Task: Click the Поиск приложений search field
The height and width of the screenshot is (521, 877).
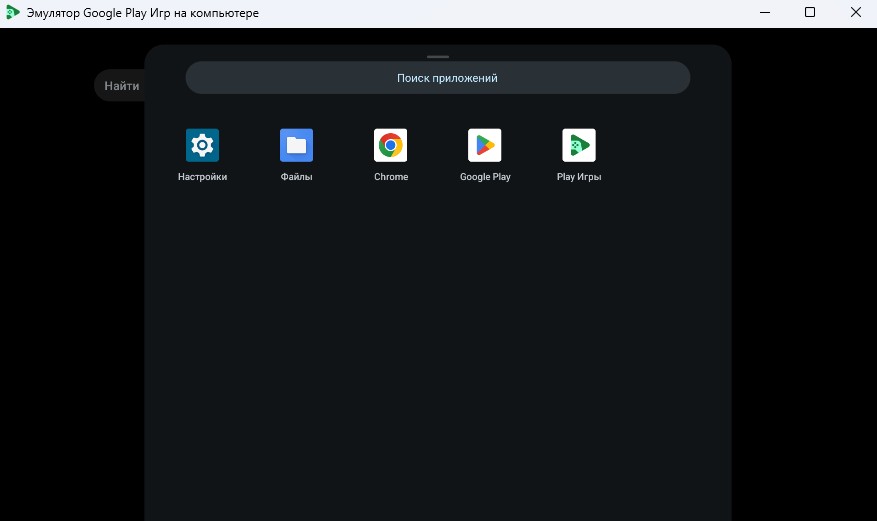Action: (438, 78)
